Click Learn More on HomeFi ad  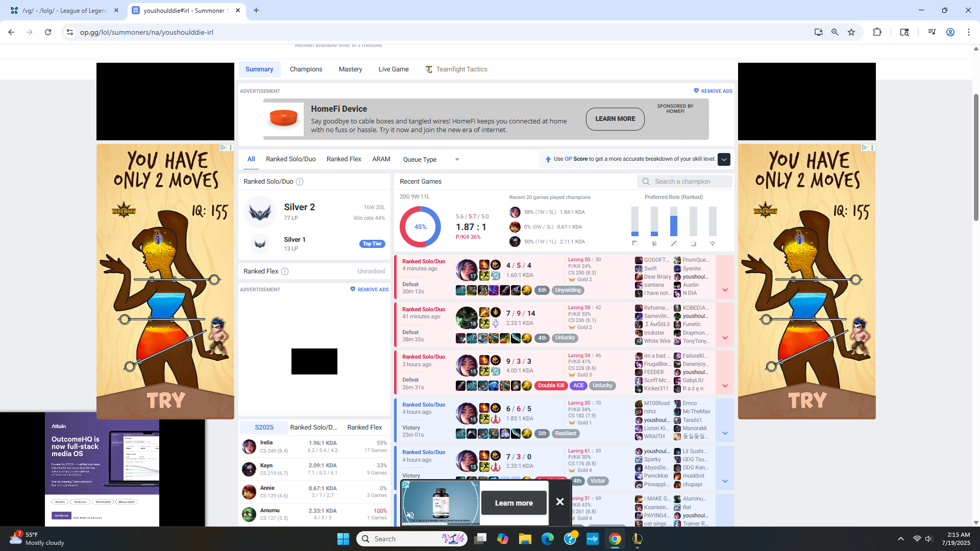click(615, 119)
